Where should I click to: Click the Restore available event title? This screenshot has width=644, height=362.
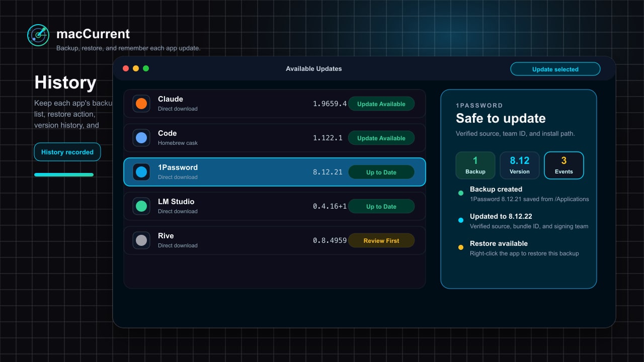pos(499,243)
